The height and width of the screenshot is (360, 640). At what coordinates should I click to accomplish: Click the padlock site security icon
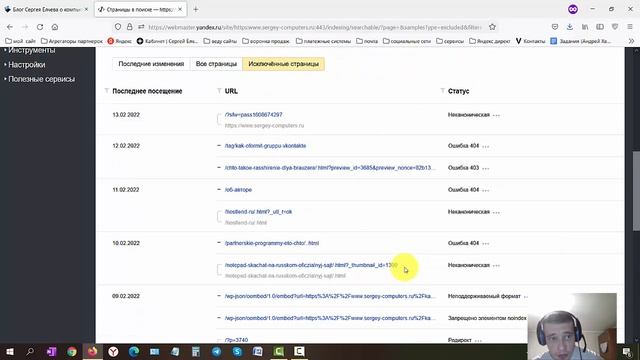click(x=129, y=27)
